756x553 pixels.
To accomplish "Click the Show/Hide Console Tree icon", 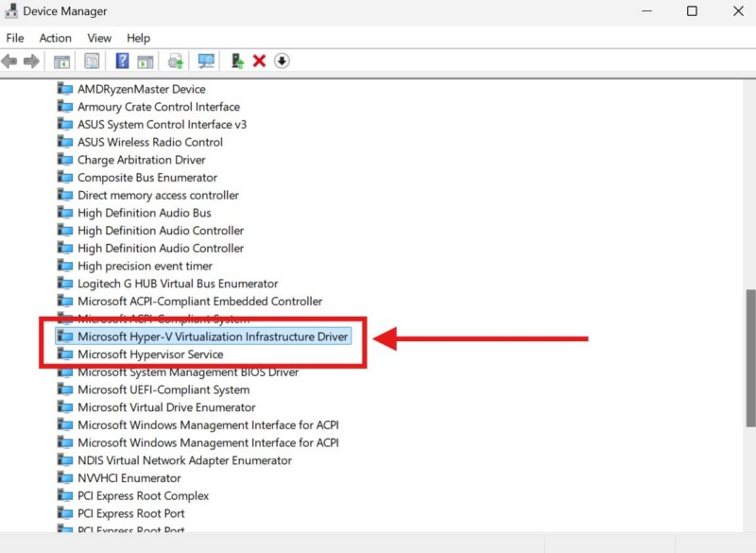I will [61, 61].
